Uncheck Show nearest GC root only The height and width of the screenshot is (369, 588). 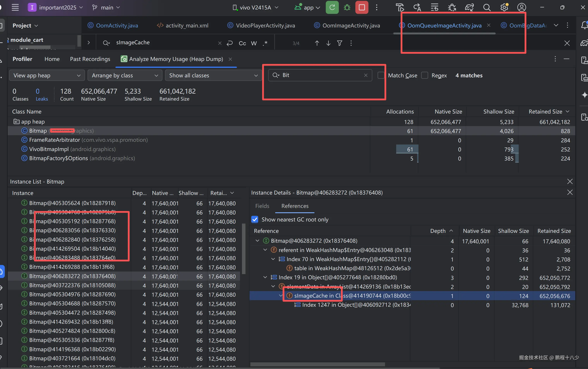coord(255,219)
